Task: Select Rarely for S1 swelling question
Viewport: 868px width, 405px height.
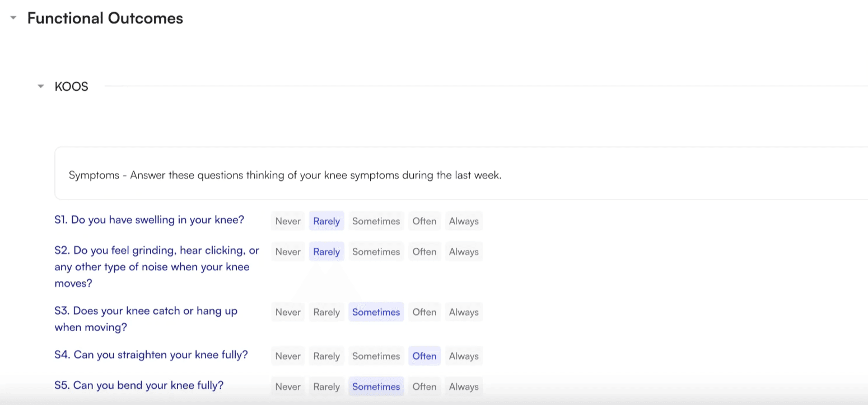Action: (x=326, y=221)
